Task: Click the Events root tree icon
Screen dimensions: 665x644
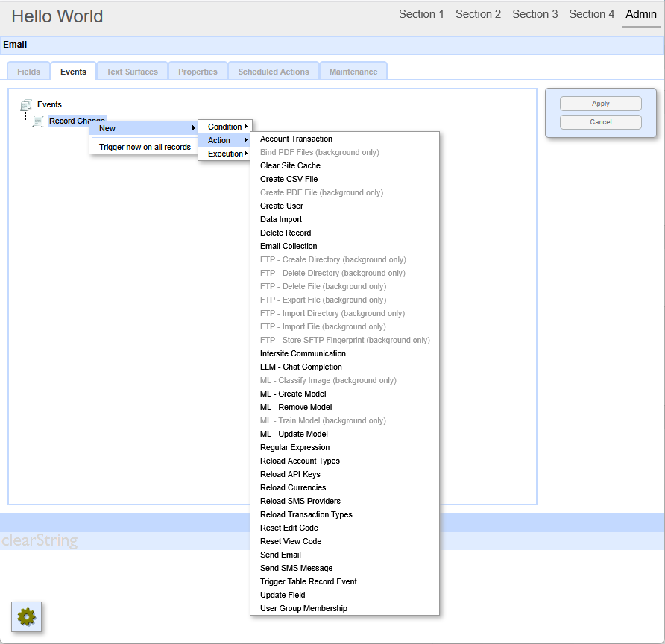Action: 26,105
